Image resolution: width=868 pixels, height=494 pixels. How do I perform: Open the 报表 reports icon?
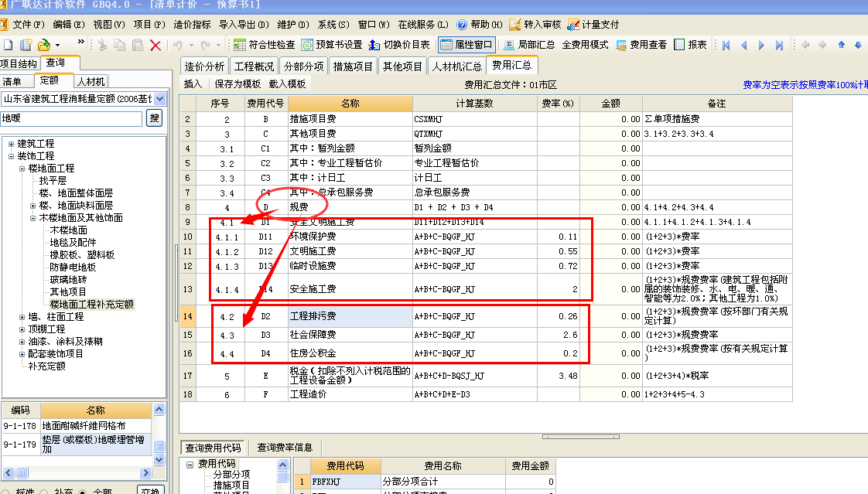pos(679,45)
